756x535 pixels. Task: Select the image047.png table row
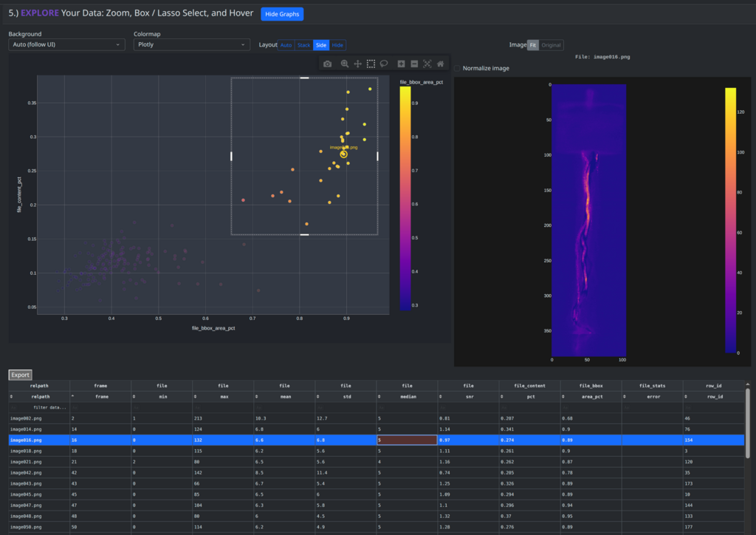click(376, 505)
